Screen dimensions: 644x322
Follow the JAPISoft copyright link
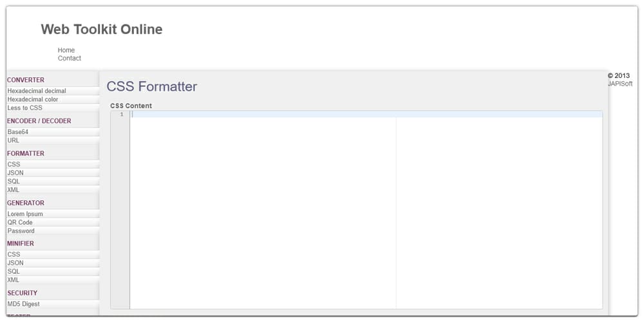tap(620, 84)
